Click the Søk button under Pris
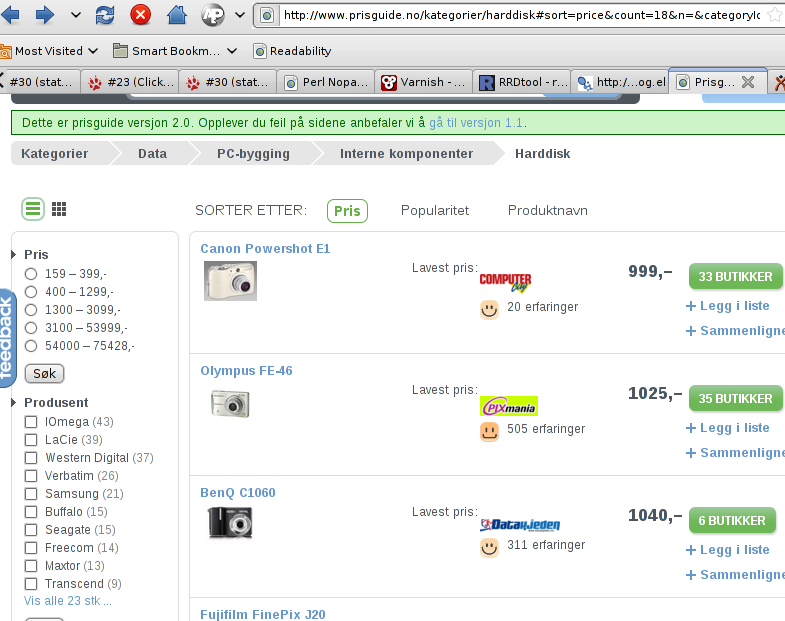The height and width of the screenshot is (621, 785). point(45,374)
